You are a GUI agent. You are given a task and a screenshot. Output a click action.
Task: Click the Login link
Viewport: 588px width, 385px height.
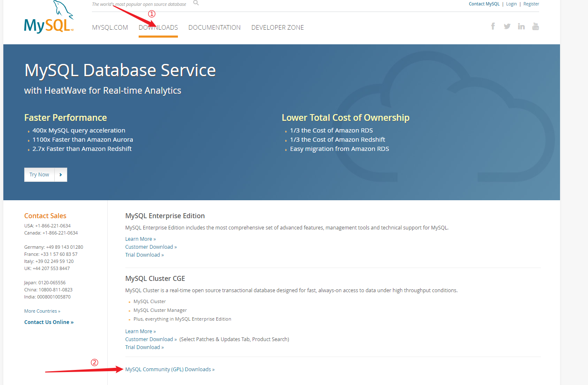pyautogui.click(x=511, y=4)
